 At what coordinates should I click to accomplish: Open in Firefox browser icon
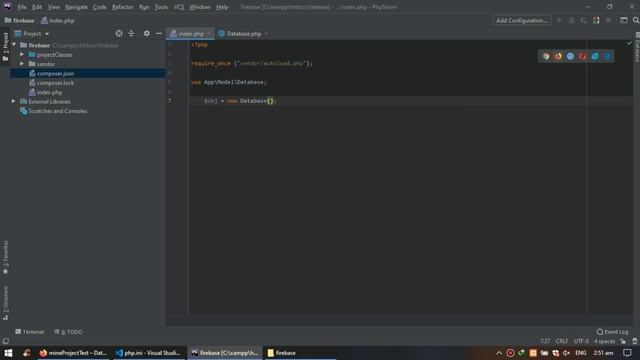[558, 56]
